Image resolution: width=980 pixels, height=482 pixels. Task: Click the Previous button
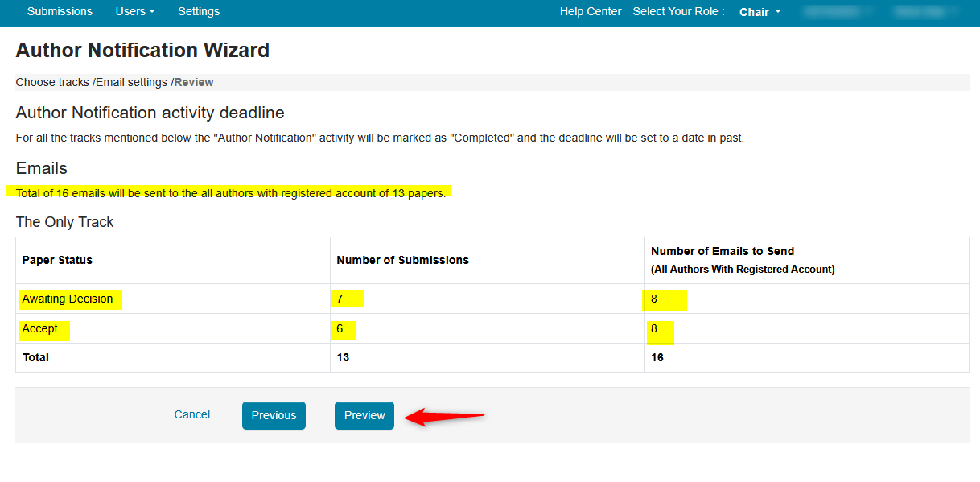tap(274, 415)
